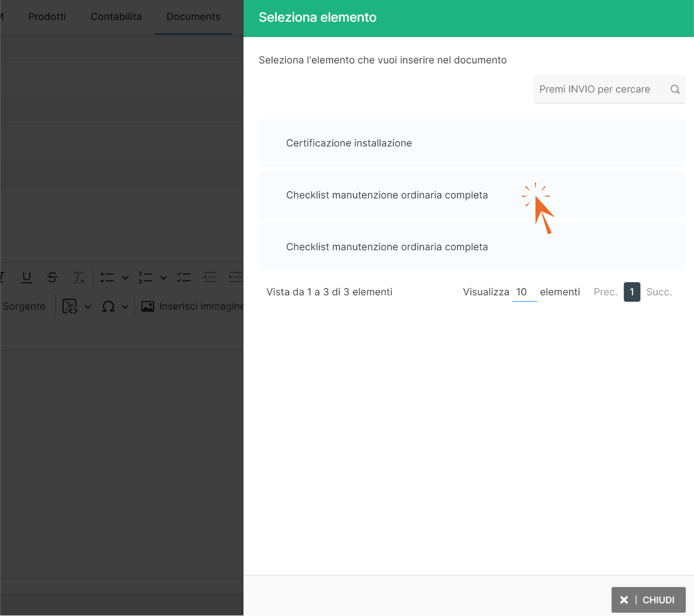Insert a bulleted list
Screen dimensions: 694x616
107,277
